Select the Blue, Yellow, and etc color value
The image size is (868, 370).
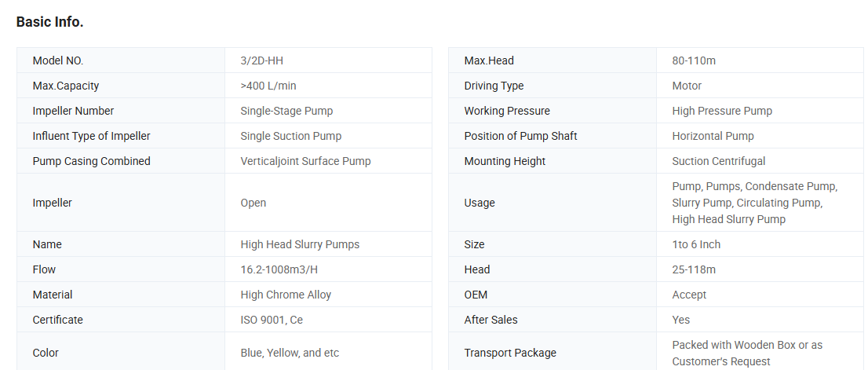point(290,353)
